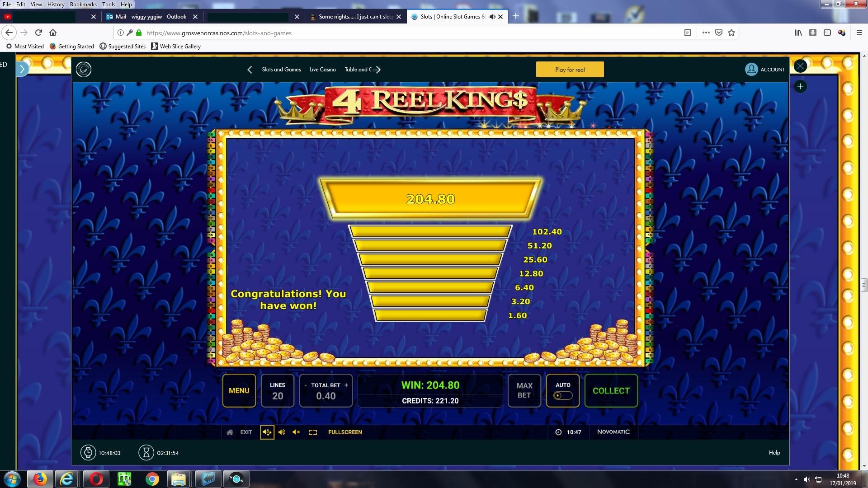Click site info lock icon
The height and width of the screenshot is (488, 868).
tap(139, 33)
